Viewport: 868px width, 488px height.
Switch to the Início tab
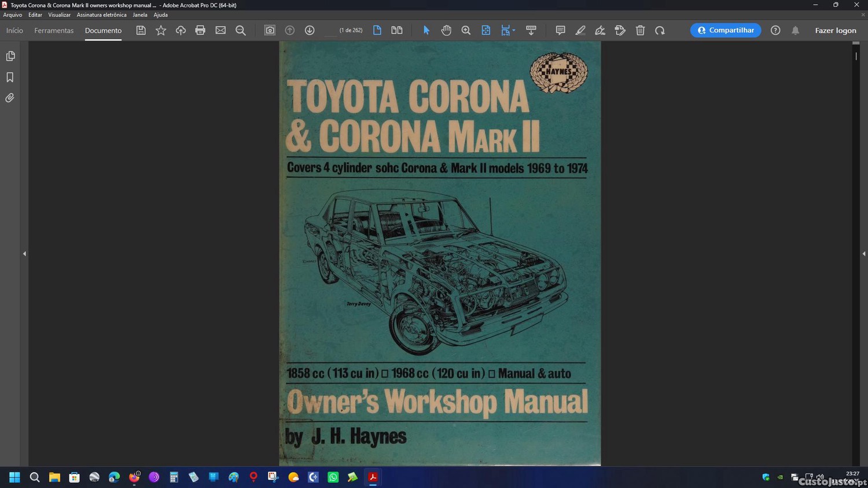14,30
